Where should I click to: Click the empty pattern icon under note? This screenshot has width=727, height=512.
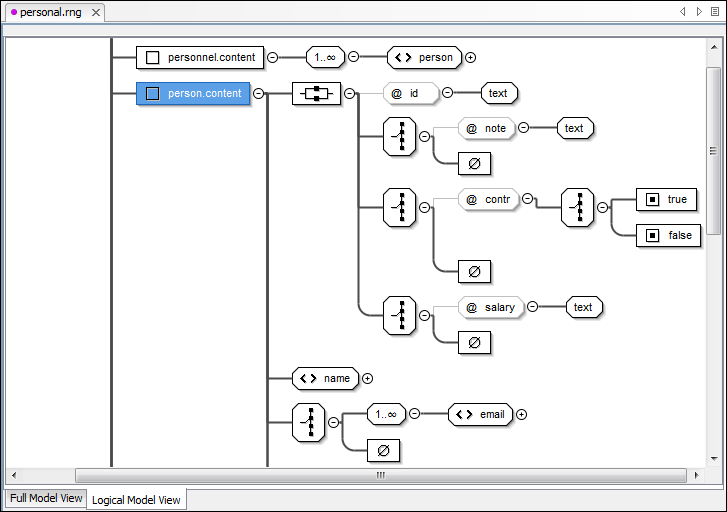tap(474, 163)
